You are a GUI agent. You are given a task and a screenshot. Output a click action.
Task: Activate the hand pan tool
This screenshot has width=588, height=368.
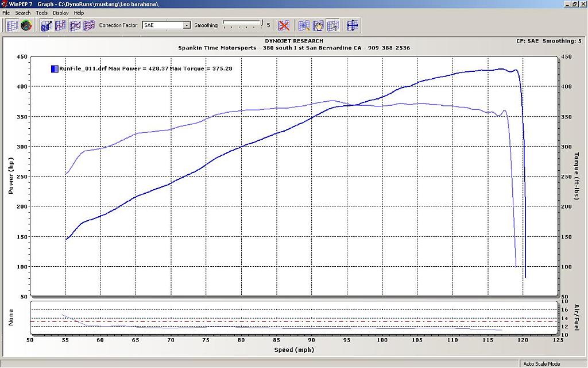318,25
